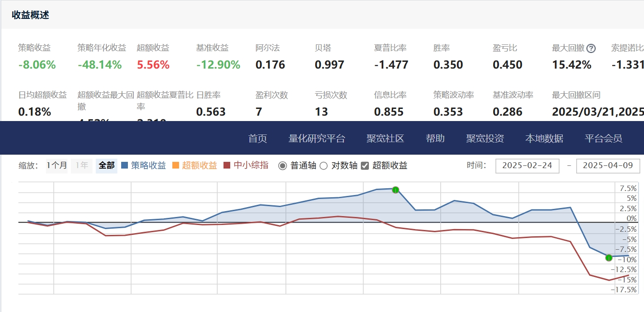Show 全部 time range on chart
644x312 pixels.
click(x=106, y=166)
